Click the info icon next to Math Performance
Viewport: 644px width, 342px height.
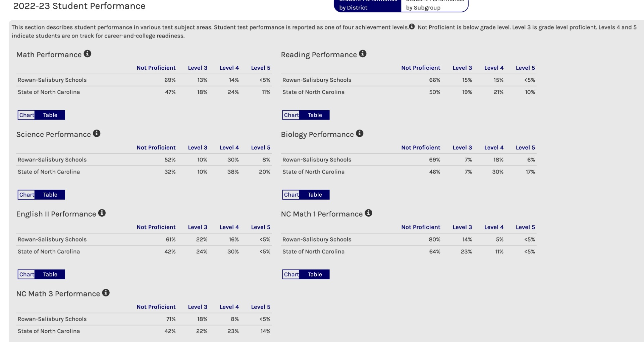87,54
